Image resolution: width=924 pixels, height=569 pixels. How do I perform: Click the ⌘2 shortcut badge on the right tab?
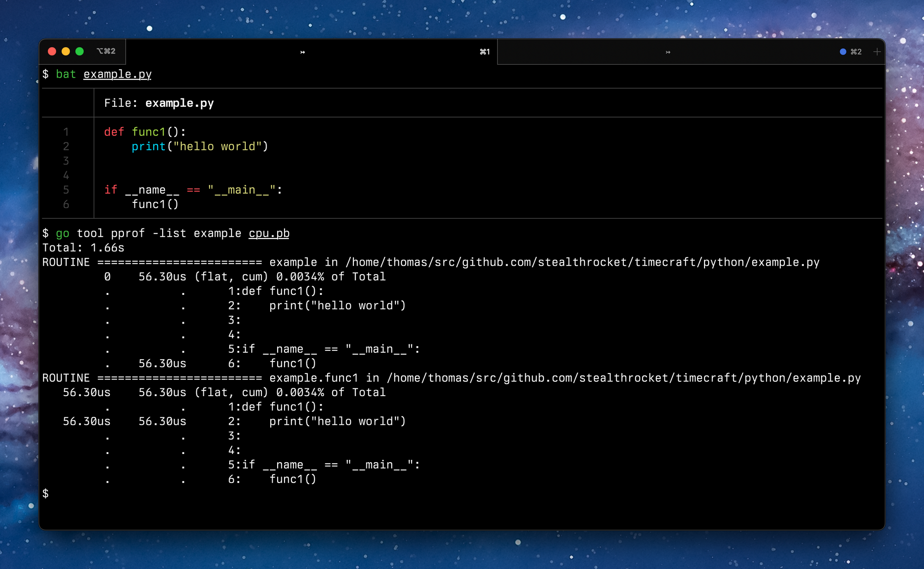tap(855, 52)
